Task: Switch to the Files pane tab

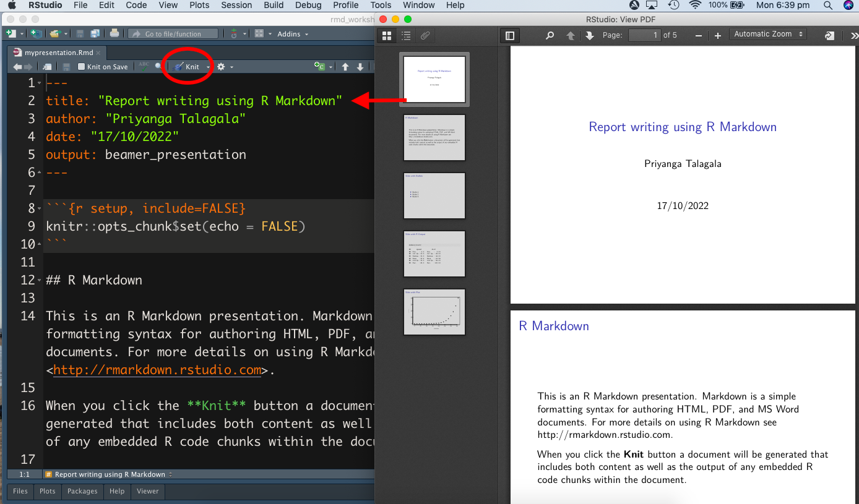Action: click(20, 491)
